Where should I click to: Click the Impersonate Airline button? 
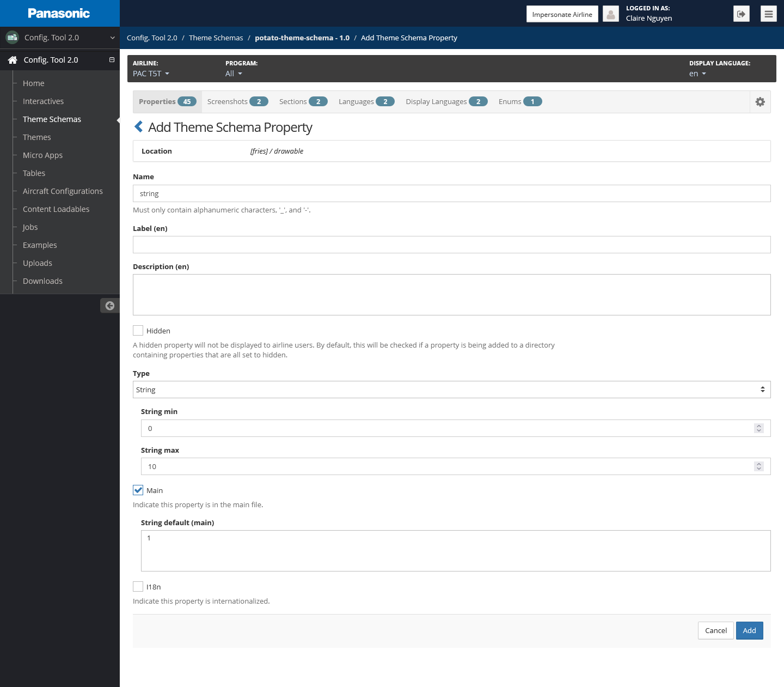click(562, 14)
